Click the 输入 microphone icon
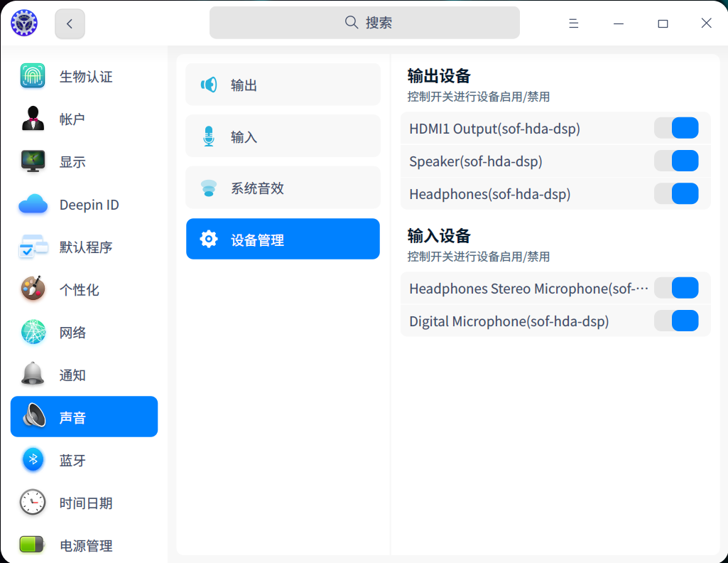The width and height of the screenshot is (728, 563). [x=209, y=136]
